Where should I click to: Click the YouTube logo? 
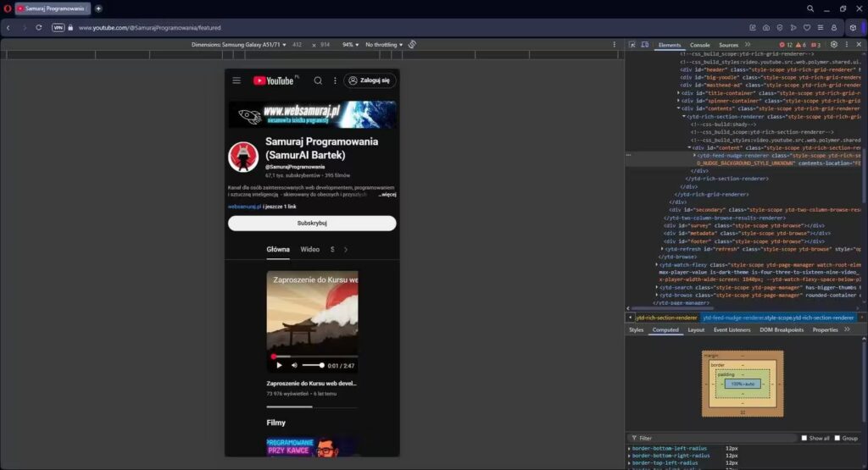click(275, 80)
